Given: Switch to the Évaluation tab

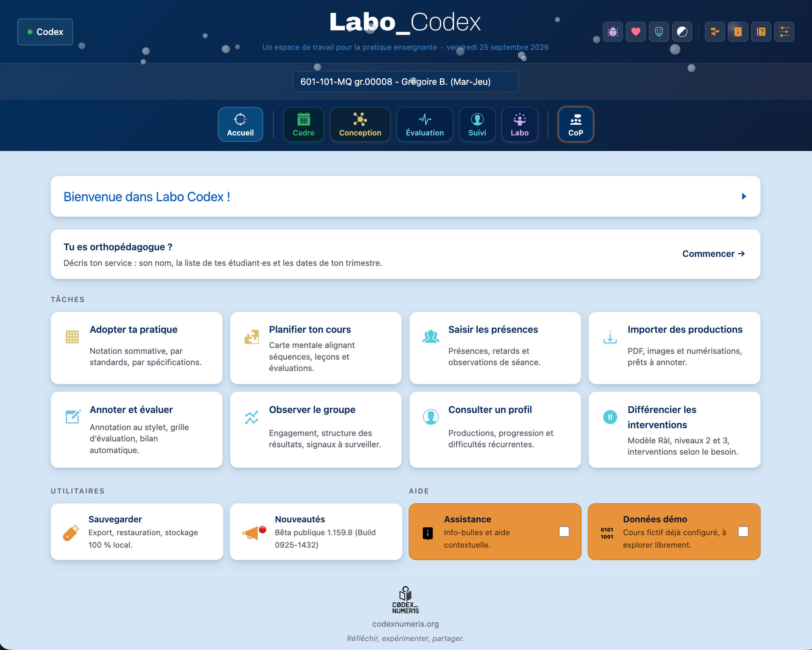Looking at the screenshot, I should coord(425,124).
